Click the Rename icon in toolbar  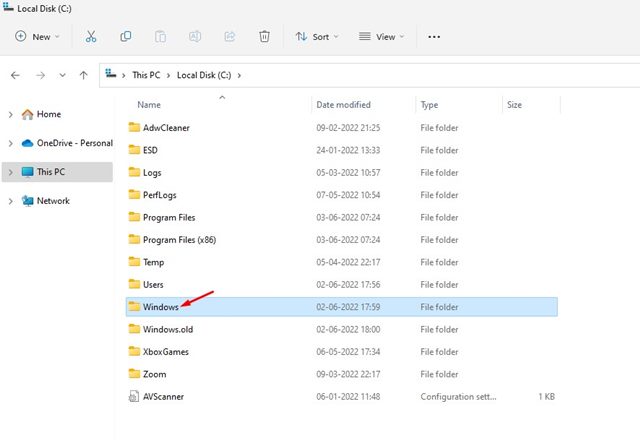click(x=195, y=36)
